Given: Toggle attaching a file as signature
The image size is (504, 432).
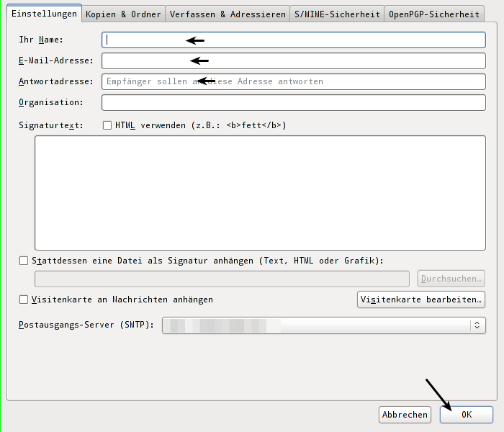Looking at the screenshot, I should (24, 261).
